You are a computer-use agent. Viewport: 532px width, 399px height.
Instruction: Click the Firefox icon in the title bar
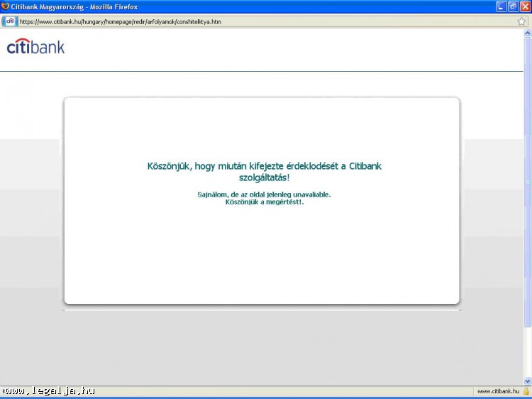pos(6,6)
